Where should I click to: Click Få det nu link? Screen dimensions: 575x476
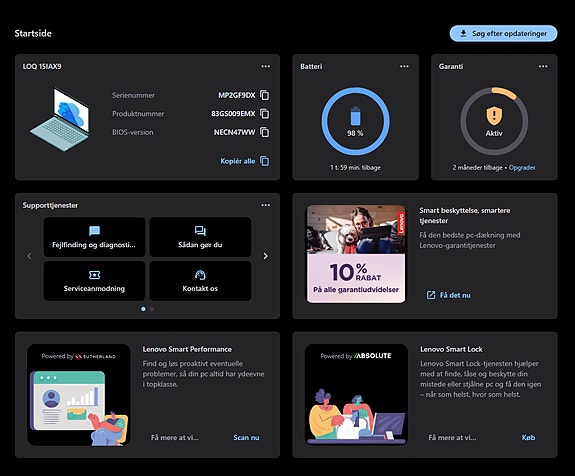pos(448,295)
